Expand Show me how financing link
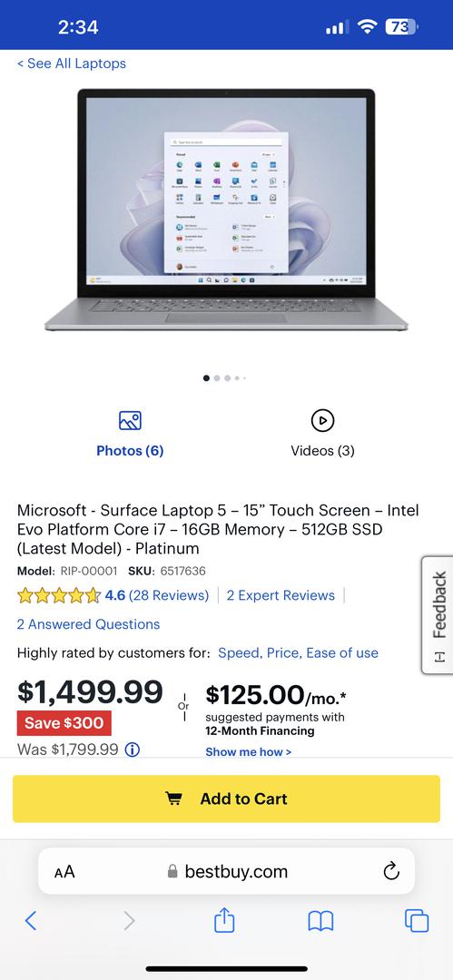The width and height of the screenshot is (453, 980). [x=249, y=752]
